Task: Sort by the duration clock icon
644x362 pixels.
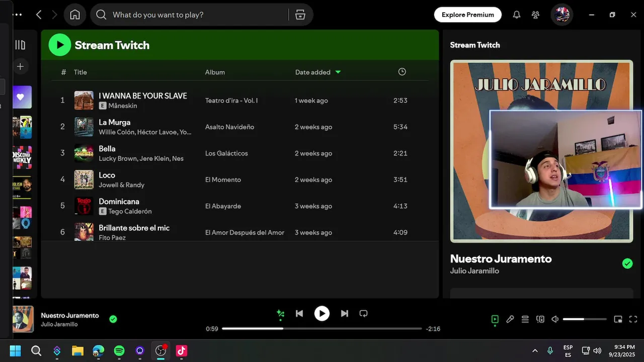Action: coord(402,72)
